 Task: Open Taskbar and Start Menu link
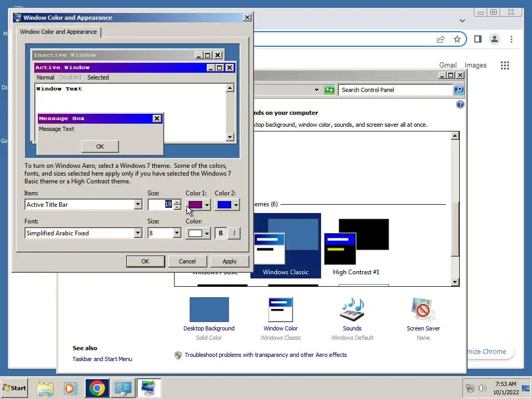(x=102, y=359)
